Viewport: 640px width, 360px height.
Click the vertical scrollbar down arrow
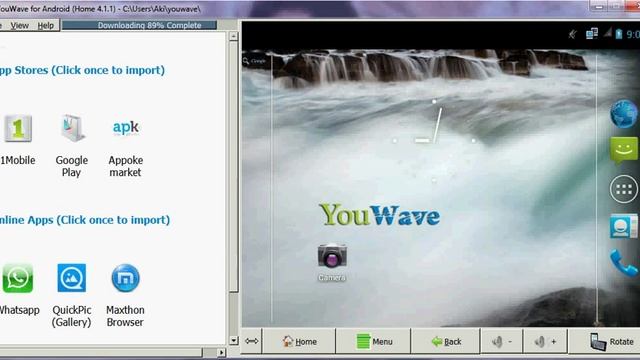coord(233,340)
